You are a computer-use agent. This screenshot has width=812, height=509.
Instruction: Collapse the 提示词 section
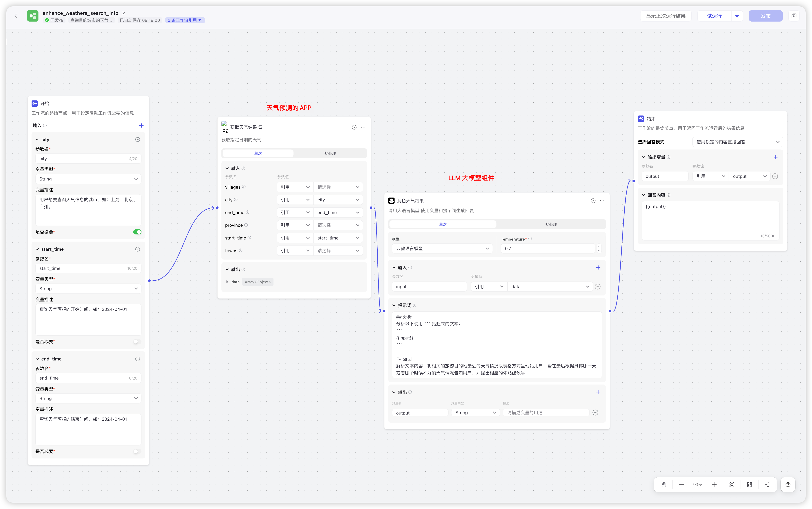(394, 305)
